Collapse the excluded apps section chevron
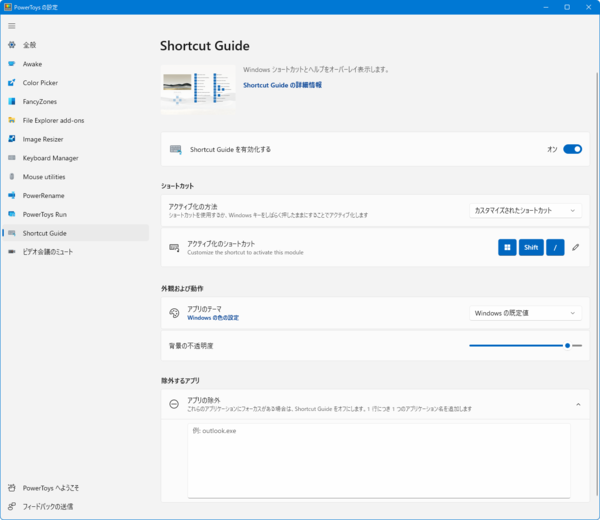Viewport: 600px width, 520px height. tap(576, 404)
